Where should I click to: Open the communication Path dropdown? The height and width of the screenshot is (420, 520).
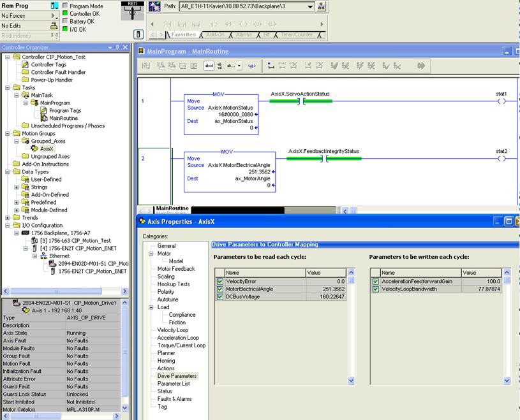coord(310,6)
